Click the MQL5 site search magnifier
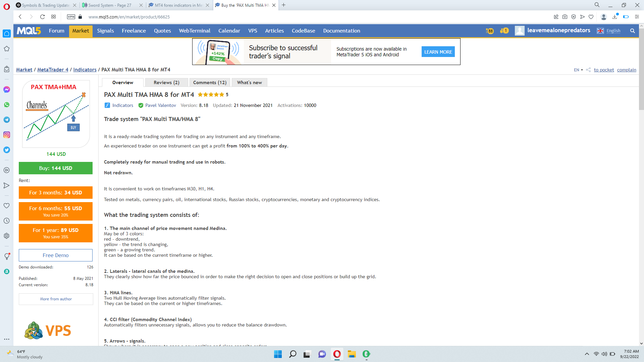This screenshot has height=362, width=644. [632, 31]
